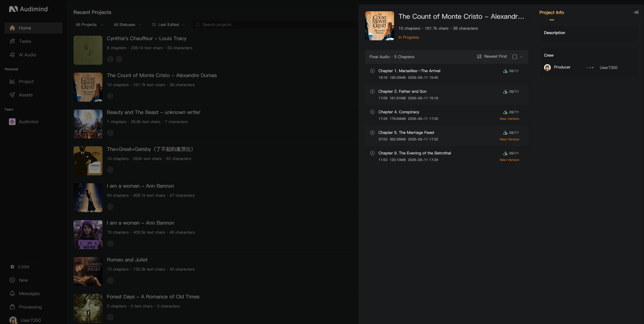
Task: Download Chapter 5 The Marriage Feast audio
Action: pos(505,133)
